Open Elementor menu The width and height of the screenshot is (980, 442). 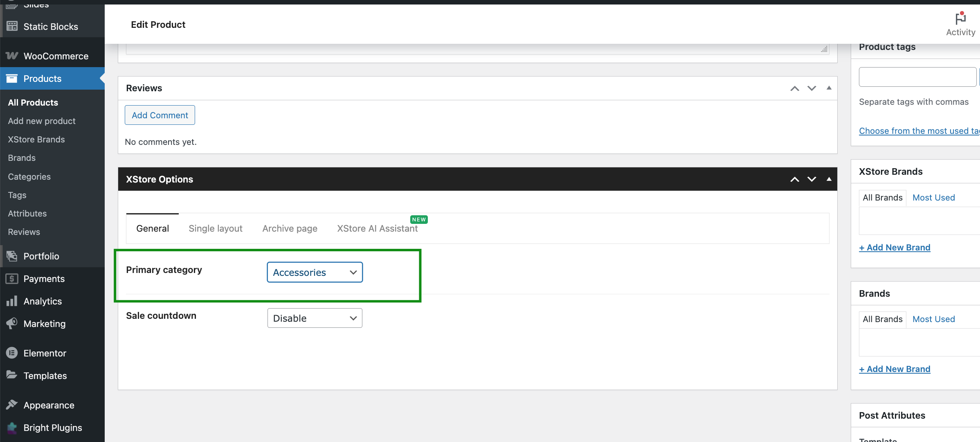click(x=52, y=353)
